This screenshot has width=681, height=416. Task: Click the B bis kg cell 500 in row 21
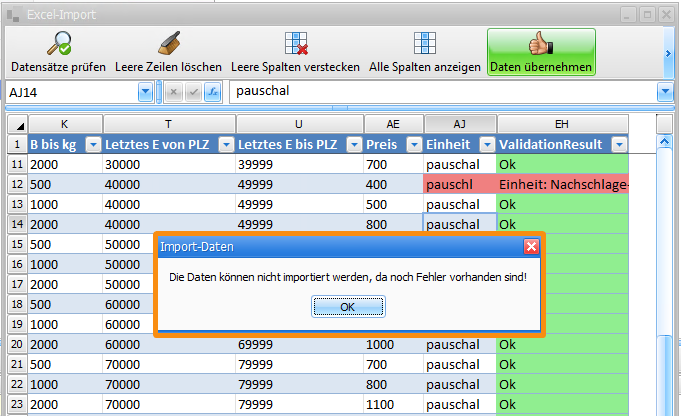pos(65,364)
